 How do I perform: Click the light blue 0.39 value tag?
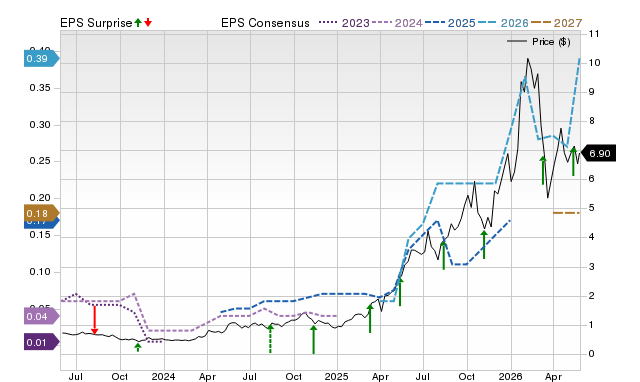(x=41, y=59)
